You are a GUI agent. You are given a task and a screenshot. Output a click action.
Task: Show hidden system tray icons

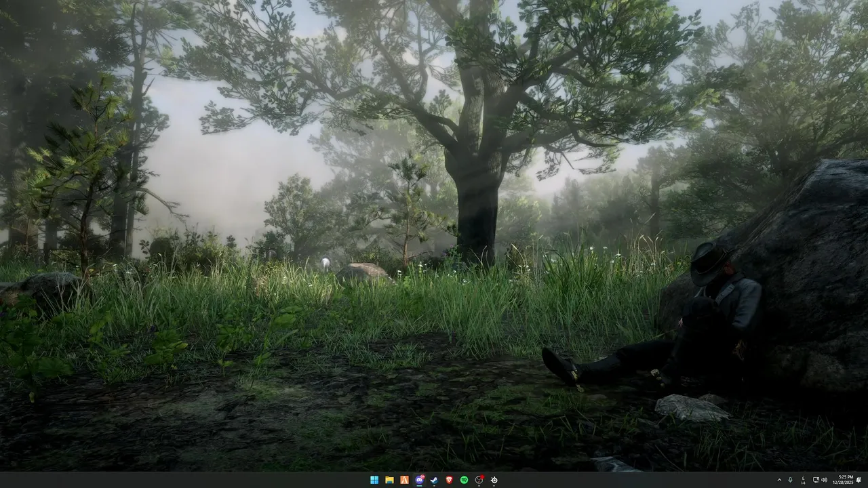[x=779, y=480]
